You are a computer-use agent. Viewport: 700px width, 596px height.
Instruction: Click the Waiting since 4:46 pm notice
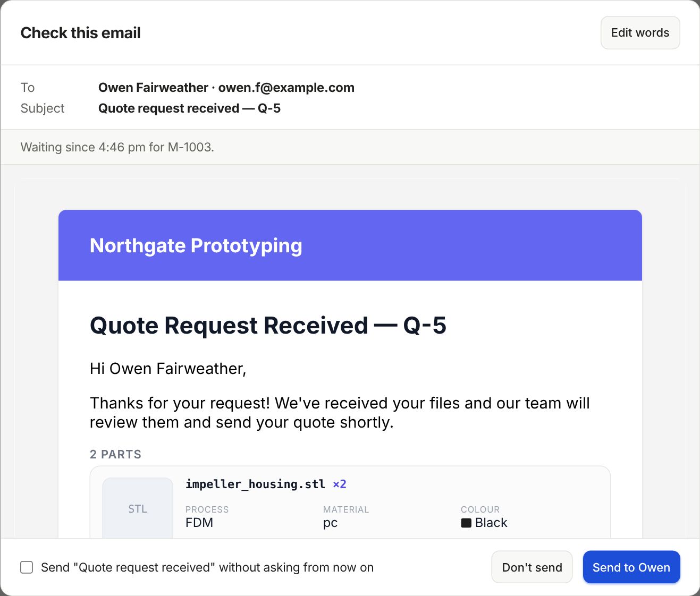click(117, 147)
